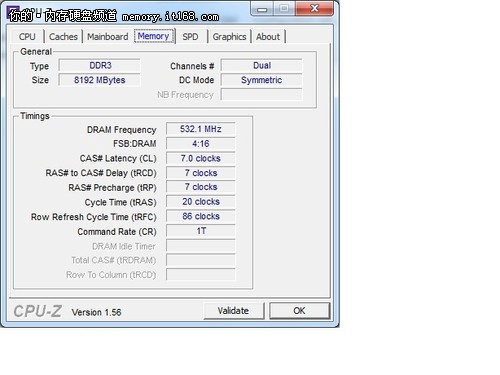Switch to the CPU tab
Image resolution: width=500 pixels, height=375 pixels.
[x=27, y=37]
